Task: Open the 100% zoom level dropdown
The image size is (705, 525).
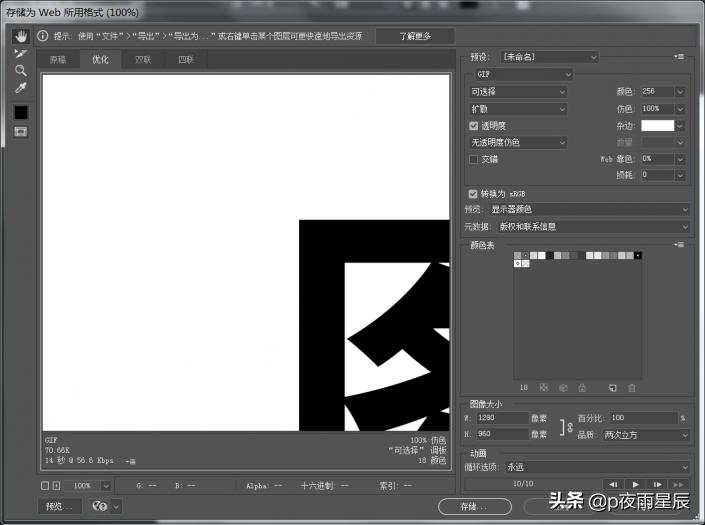Action: pyautogui.click(x=106, y=485)
